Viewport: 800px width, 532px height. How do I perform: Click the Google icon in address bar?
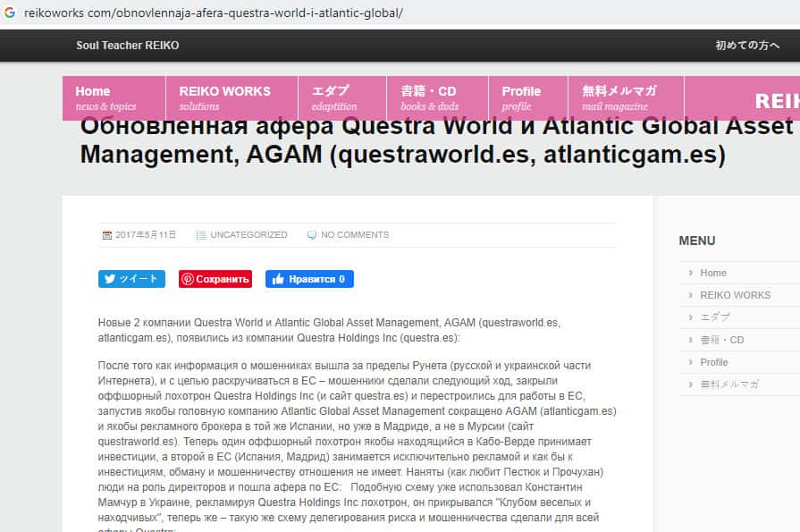point(10,13)
